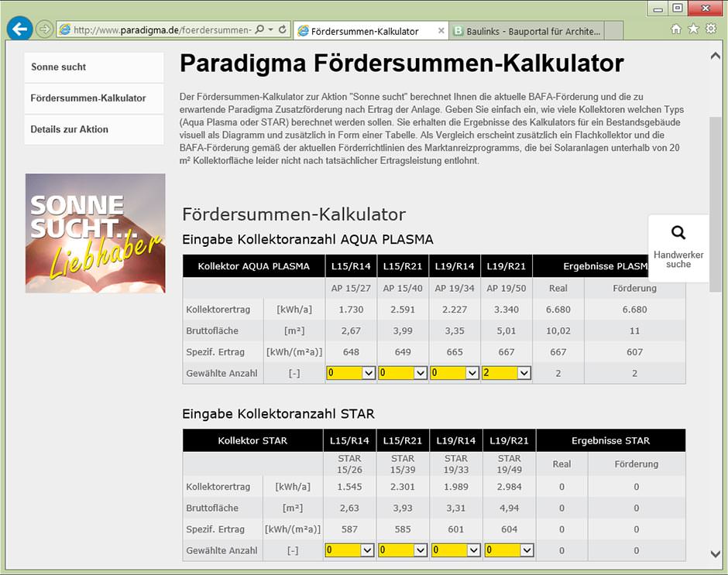Click the STAR Kollektorertrag value 1.545

pos(349,487)
